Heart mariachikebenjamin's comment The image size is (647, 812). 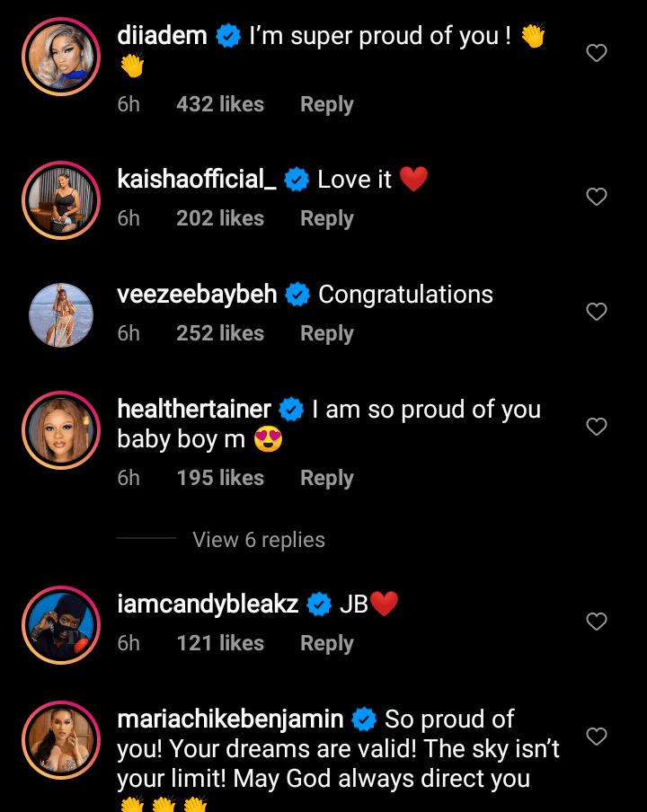point(597,737)
